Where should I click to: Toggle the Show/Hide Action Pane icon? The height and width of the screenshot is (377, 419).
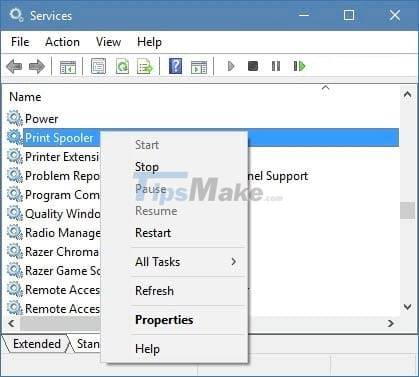[x=199, y=67]
